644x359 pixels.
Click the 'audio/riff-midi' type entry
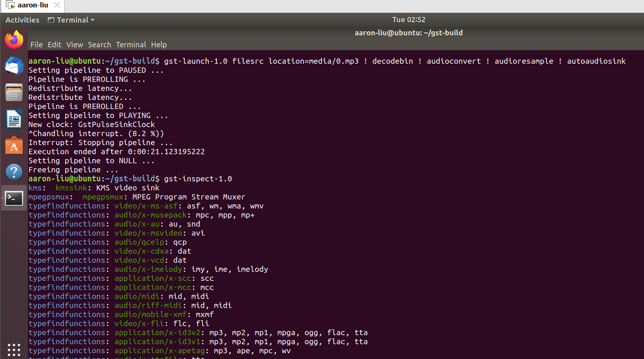pyautogui.click(x=148, y=306)
